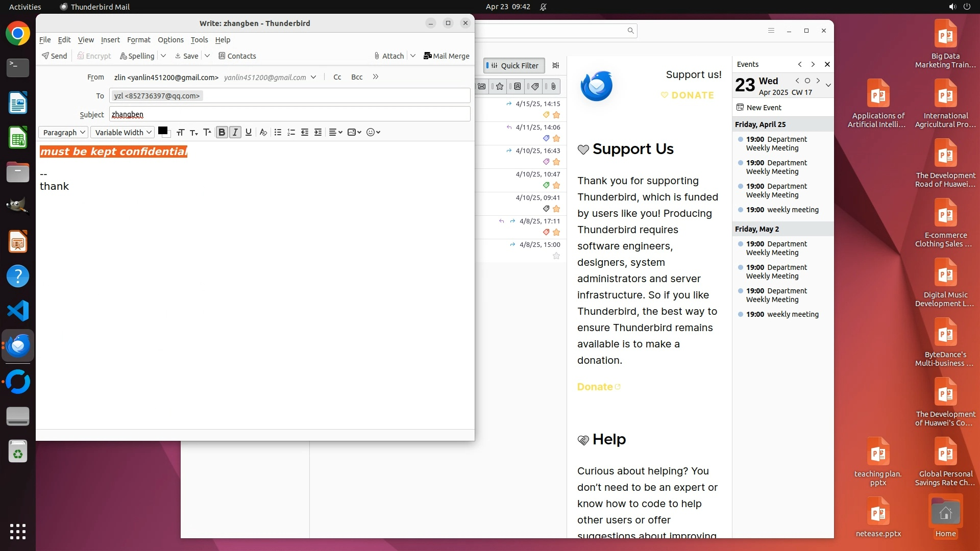Image resolution: width=980 pixels, height=551 pixels.
Task: Apply bulleted list formatting
Action: pos(278,133)
